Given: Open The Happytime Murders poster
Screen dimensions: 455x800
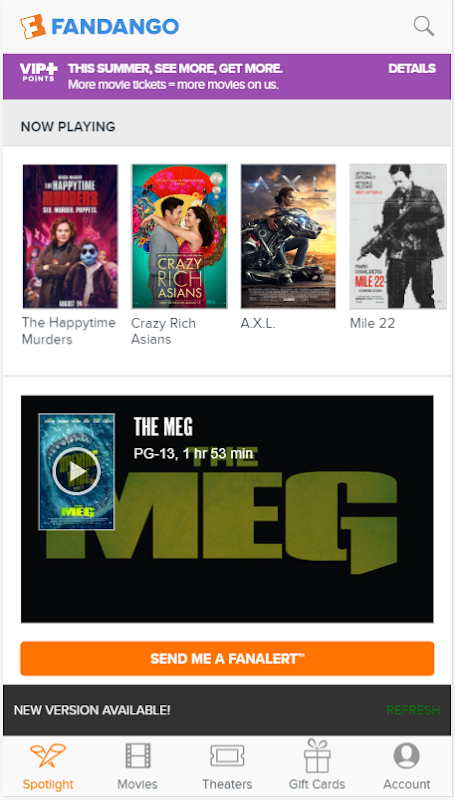Looking at the screenshot, I should [x=70, y=236].
